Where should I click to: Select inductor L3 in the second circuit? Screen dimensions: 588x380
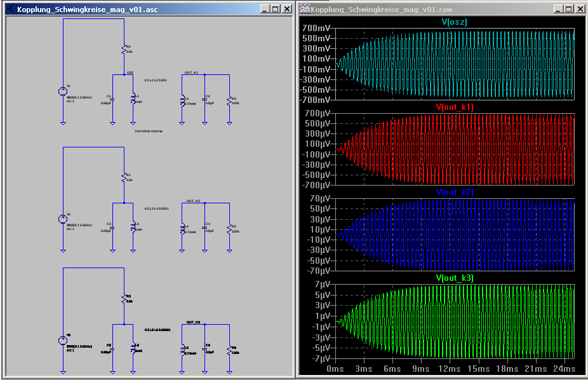pyautogui.click(x=133, y=227)
